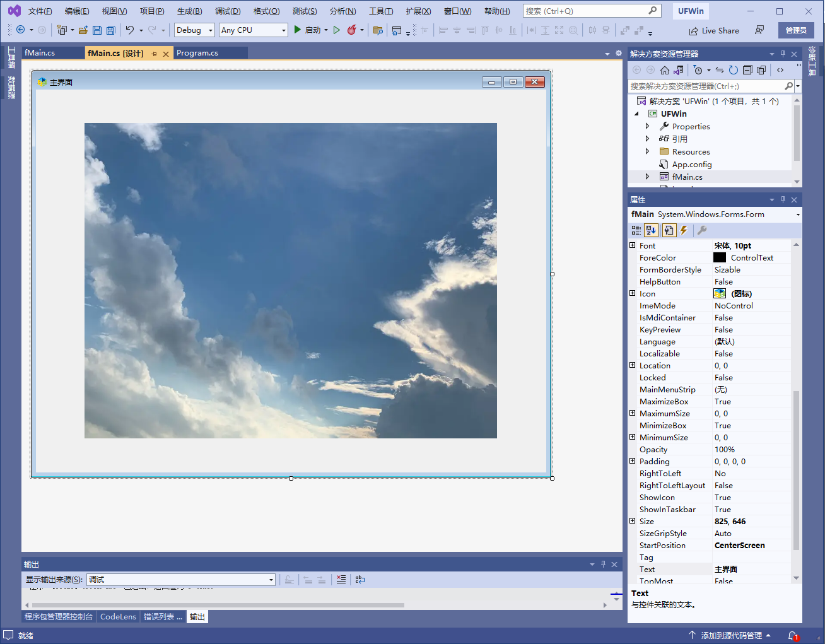Switch to the Program.cs tab
The height and width of the screenshot is (644, 825).
coord(197,53)
